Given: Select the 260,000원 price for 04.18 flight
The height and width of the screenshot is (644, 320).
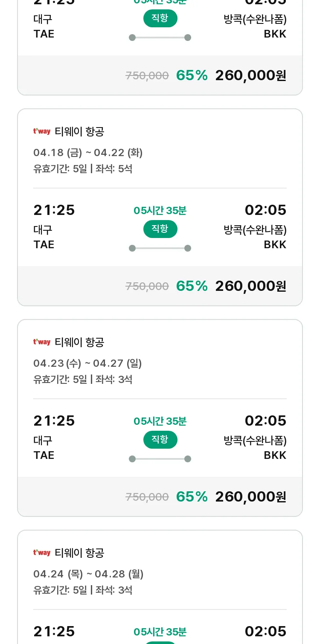Looking at the screenshot, I should 251,286.
